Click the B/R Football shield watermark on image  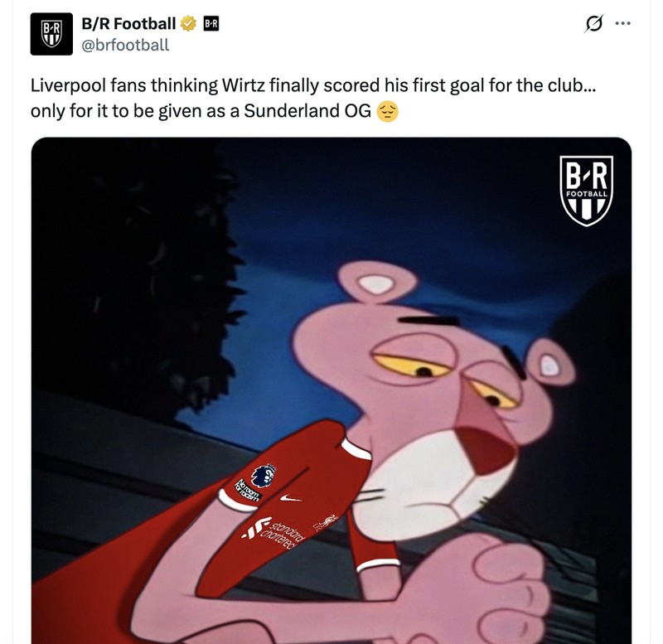tap(586, 189)
